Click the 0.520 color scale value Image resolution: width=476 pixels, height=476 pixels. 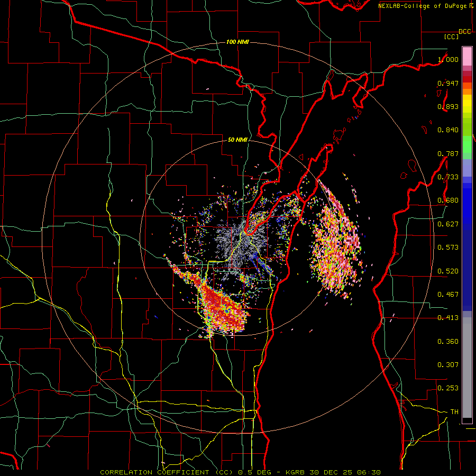[448, 271]
